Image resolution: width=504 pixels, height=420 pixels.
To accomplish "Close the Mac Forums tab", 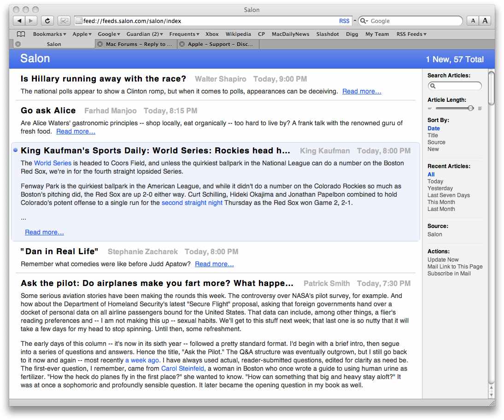I will [x=100, y=44].
